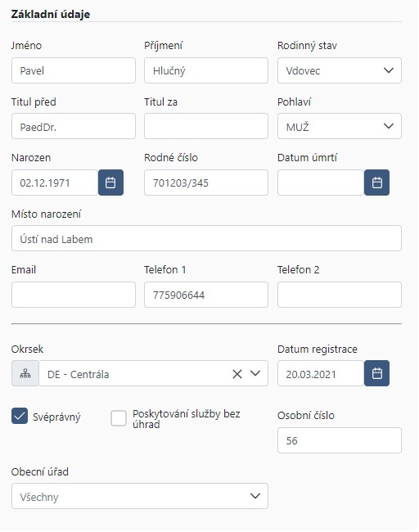Click the empty Titul za field

206,126
